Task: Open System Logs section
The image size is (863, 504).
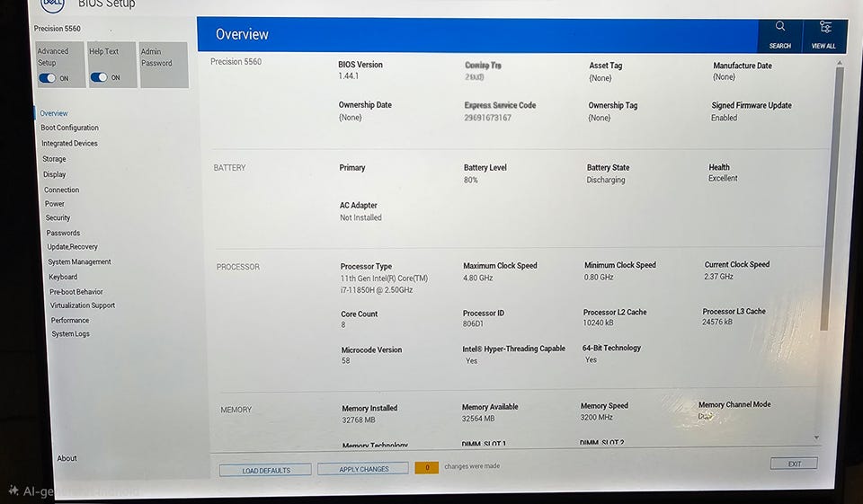Action: [70, 334]
